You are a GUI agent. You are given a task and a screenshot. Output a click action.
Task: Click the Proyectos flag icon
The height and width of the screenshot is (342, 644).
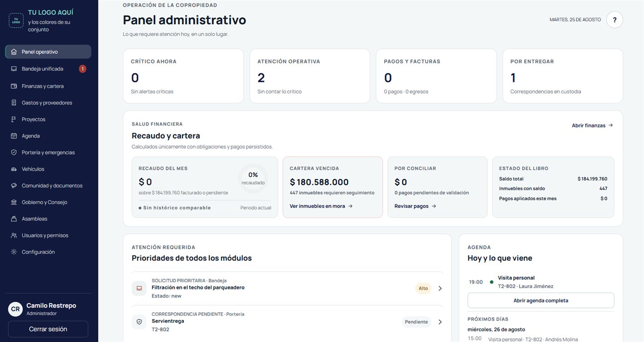[x=14, y=119]
